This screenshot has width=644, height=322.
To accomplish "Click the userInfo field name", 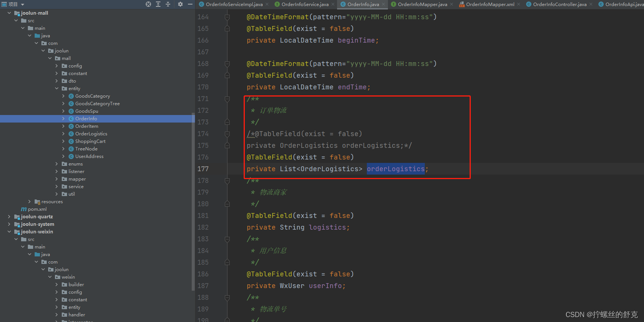I will click(x=325, y=286).
